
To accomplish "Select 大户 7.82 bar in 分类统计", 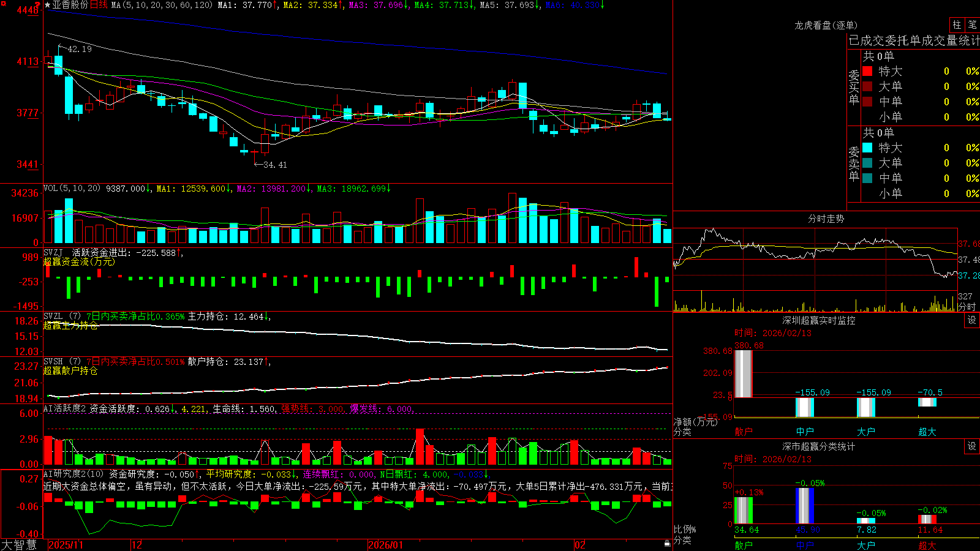I will coord(866,521).
